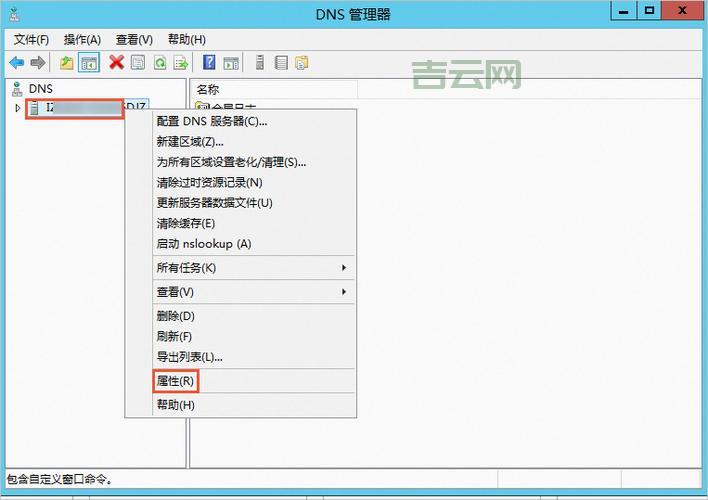The width and height of the screenshot is (708, 500).
Task: Toggle the Show/Hide Console Tree icon
Action: click(x=88, y=63)
